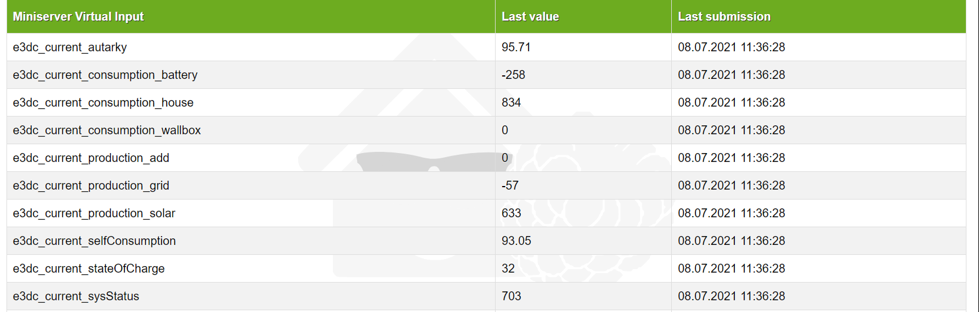Click the e3dc_current_consumption_house name
Viewport: 980px width, 312px height.
(x=103, y=102)
